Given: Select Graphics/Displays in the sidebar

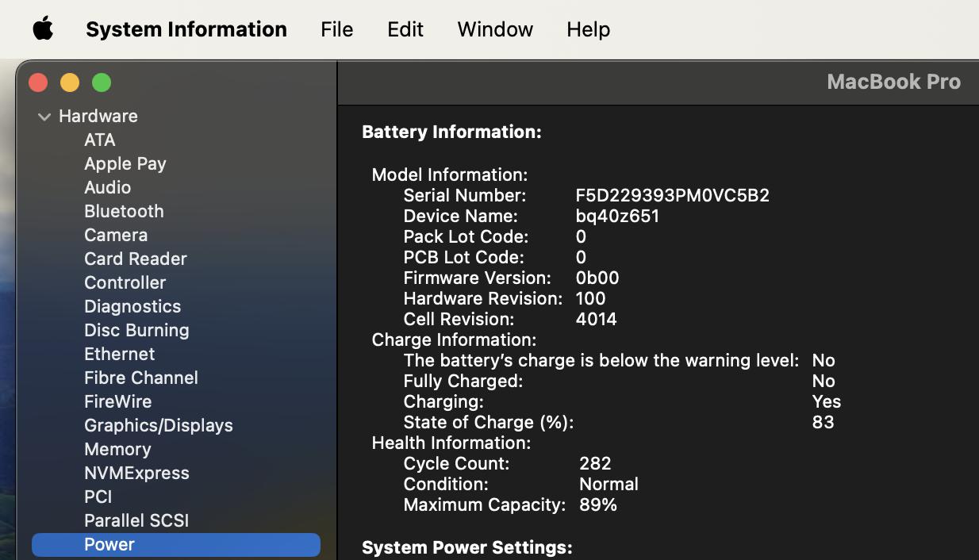Looking at the screenshot, I should click(x=159, y=425).
